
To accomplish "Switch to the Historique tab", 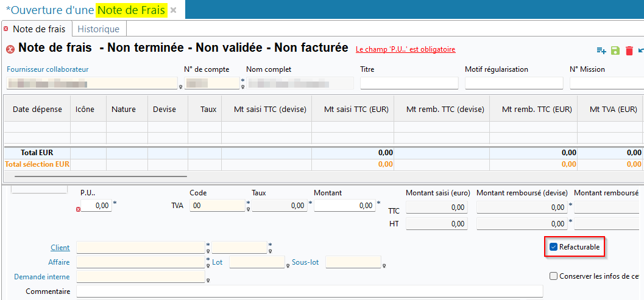I will coord(99,29).
